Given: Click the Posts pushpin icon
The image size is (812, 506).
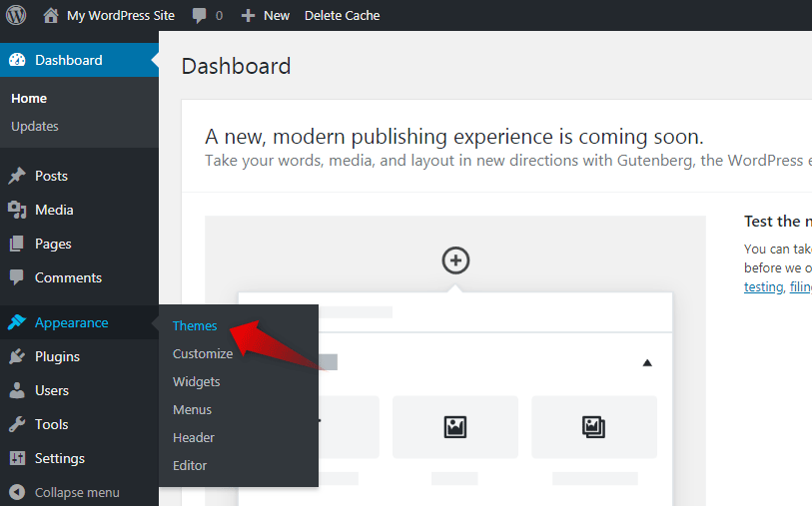Looking at the screenshot, I should pyautogui.click(x=17, y=176).
